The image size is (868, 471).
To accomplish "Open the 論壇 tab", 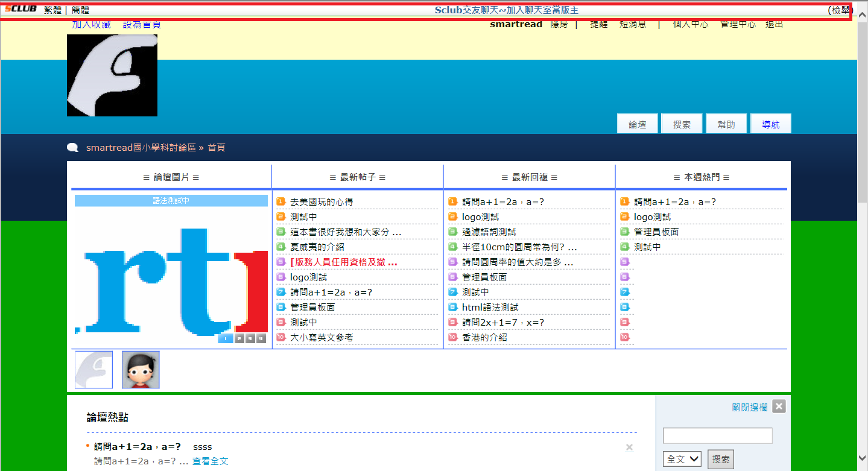I will pos(637,124).
